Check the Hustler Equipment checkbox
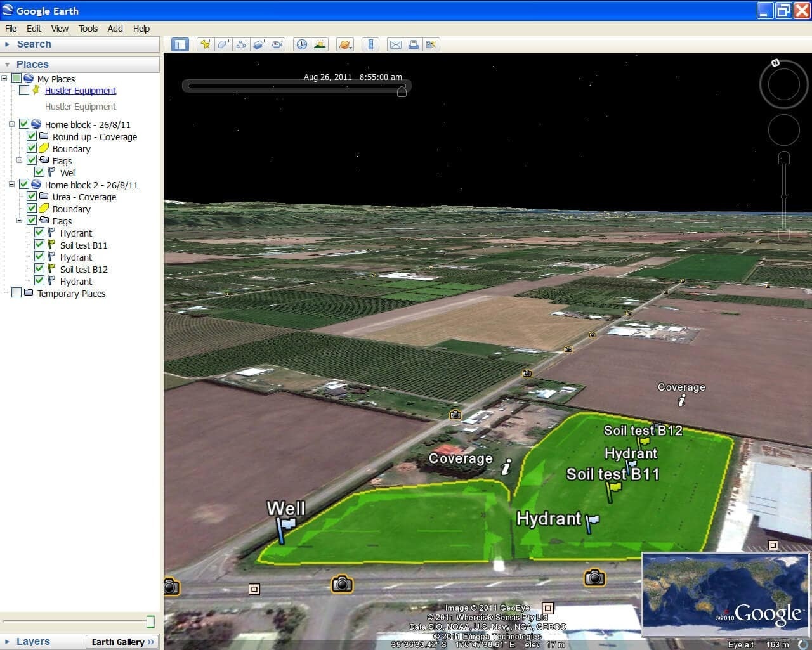This screenshot has width=812, height=650. click(x=24, y=91)
